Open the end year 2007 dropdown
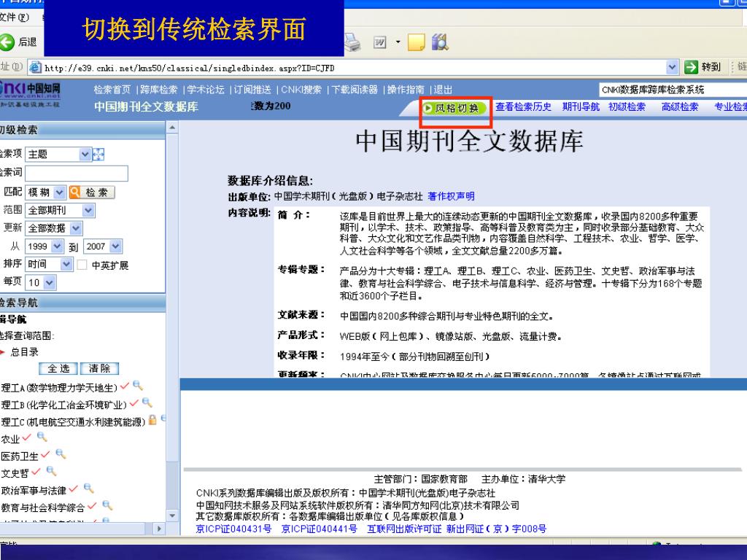The width and height of the screenshot is (747, 560). [116, 246]
